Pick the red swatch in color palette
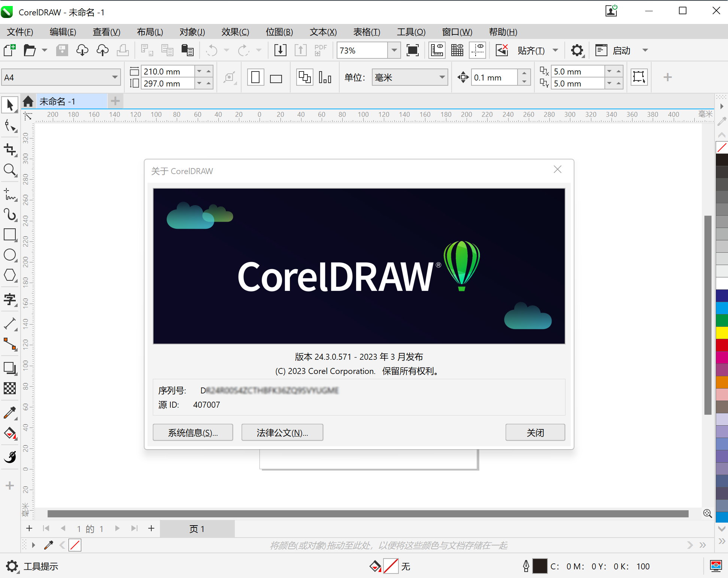The width and height of the screenshot is (728, 578). (722, 345)
